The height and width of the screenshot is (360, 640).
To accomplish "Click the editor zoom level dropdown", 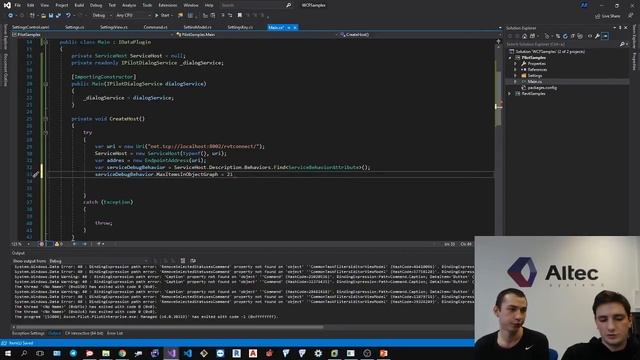I will click(20, 244).
